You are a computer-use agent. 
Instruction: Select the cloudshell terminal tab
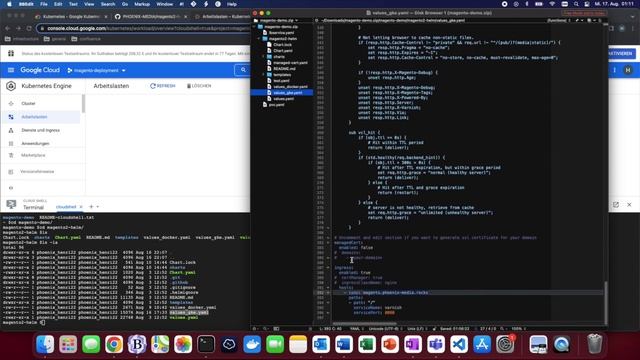pyautogui.click(x=66, y=207)
